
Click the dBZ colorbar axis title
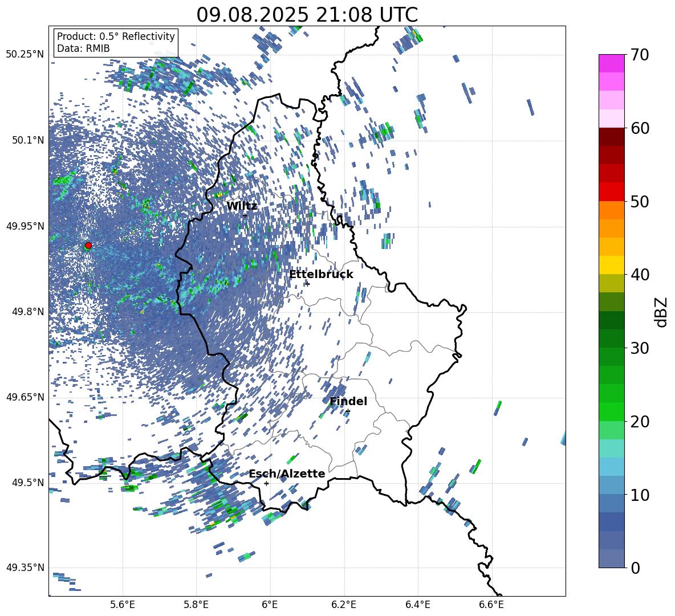662,312
